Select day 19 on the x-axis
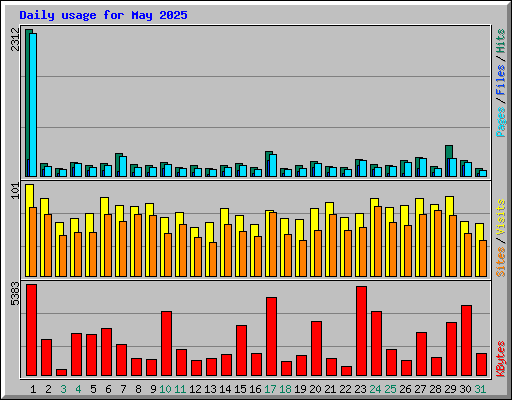The height and width of the screenshot is (400, 512). (300, 389)
